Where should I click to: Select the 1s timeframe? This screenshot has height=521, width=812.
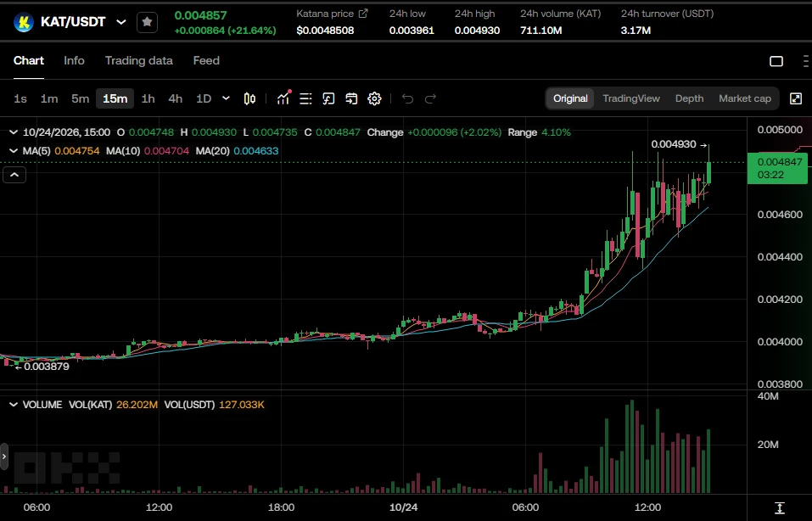20,98
